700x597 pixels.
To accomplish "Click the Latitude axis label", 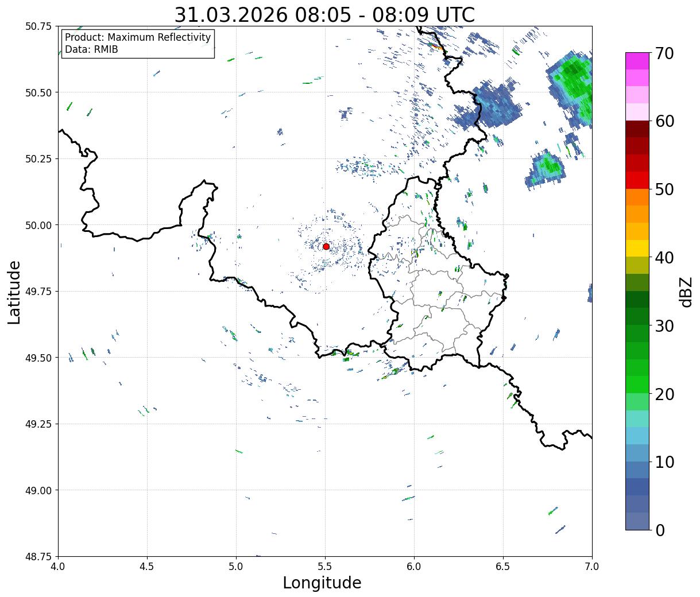I will point(14,292).
